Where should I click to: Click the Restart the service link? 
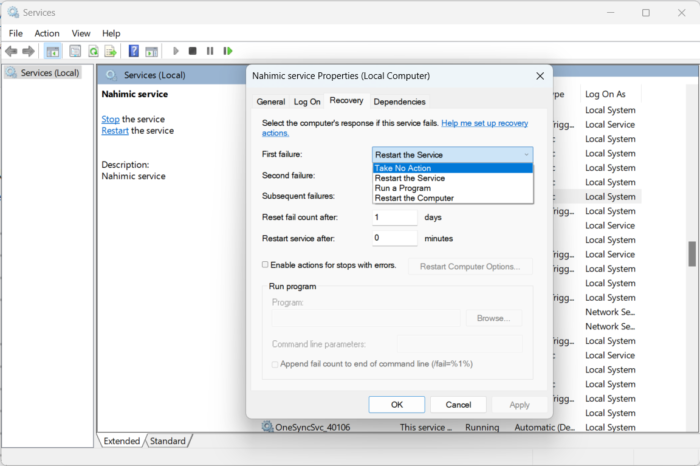point(115,131)
